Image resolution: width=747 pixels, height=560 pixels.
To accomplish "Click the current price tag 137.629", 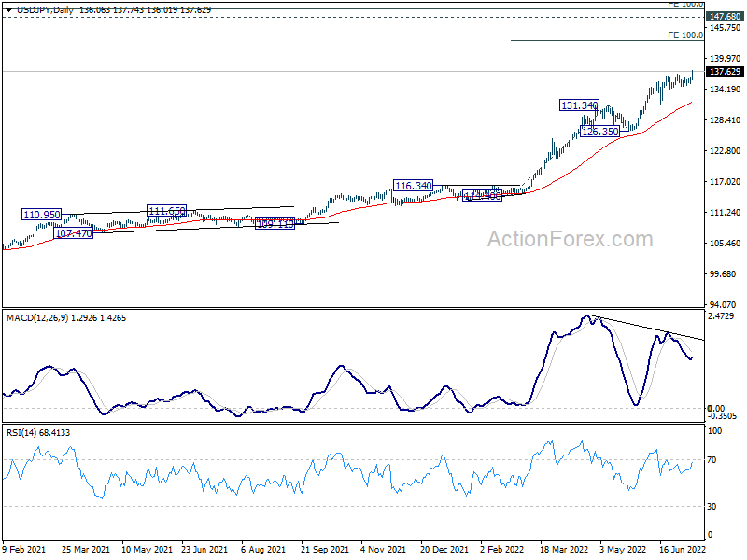I will point(725,72).
